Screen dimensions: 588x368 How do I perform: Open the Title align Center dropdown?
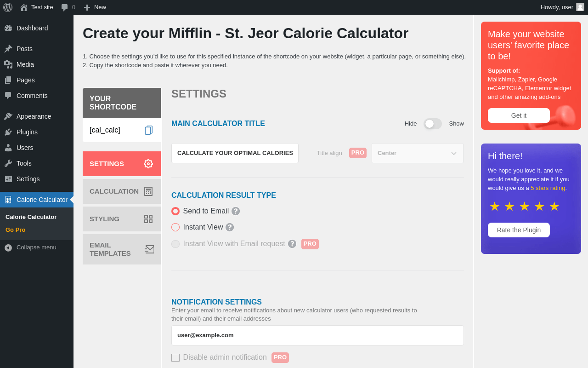[x=418, y=153]
